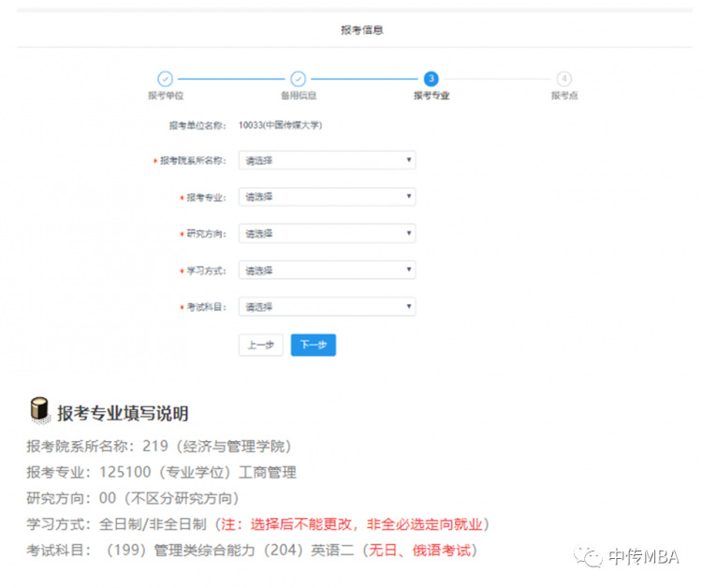Open the 考试科目 dropdown
This screenshot has height=588, width=702.
coord(328,307)
